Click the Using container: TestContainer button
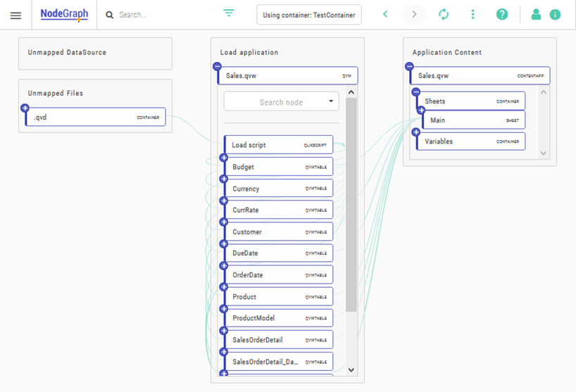576x392 pixels. (x=309, y=15)
